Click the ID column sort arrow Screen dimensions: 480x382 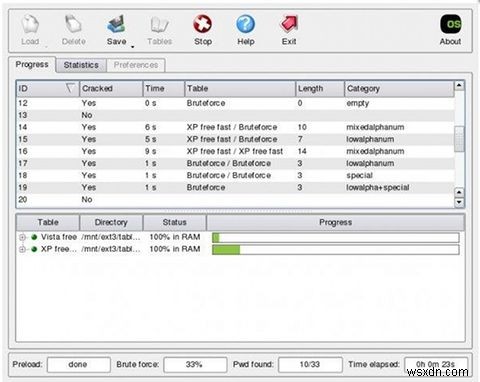(x=70, y=88)
